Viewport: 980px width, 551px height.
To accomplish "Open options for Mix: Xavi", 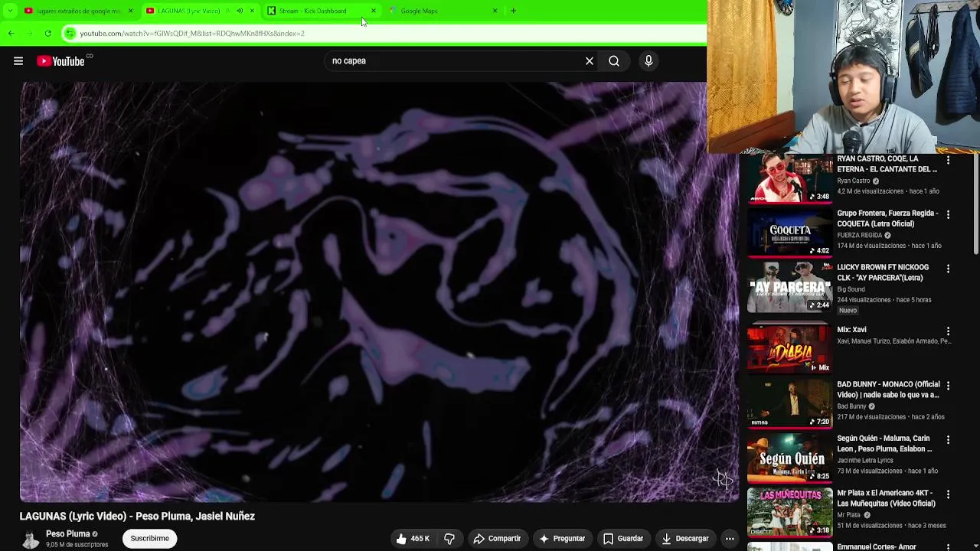I will [x=948, y=331].
